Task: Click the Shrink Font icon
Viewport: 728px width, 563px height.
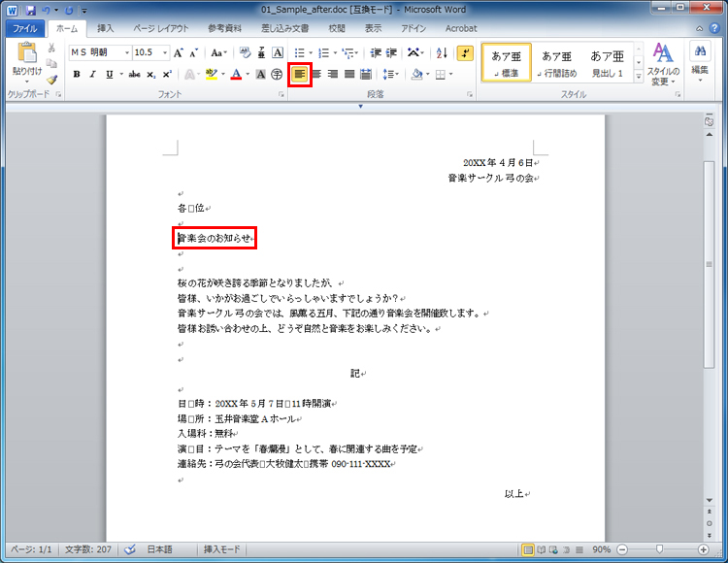Action: point(193,53)
